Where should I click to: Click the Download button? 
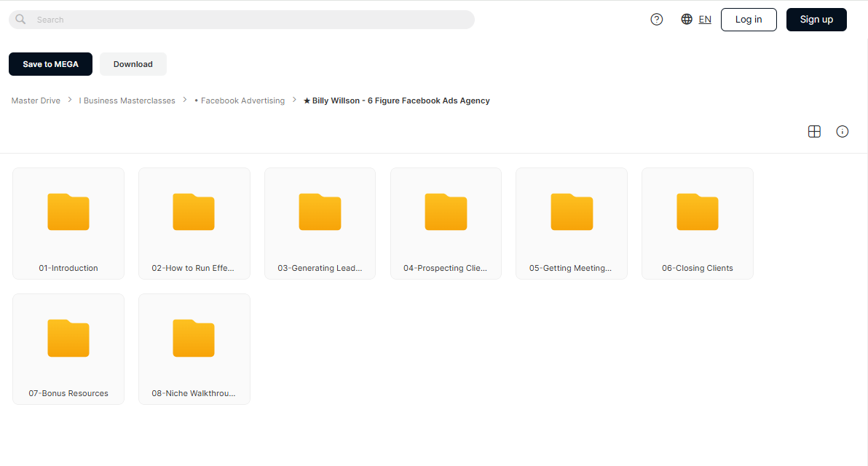click(x=133, y=64)
